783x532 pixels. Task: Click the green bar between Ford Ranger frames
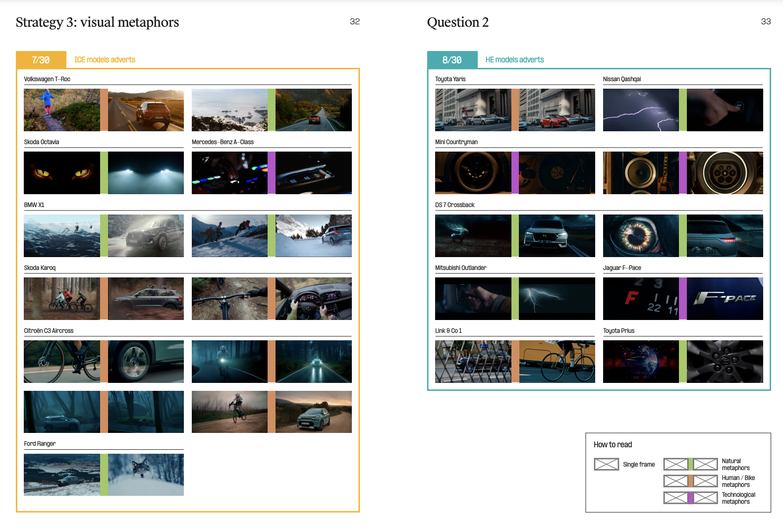click(104, 475)
